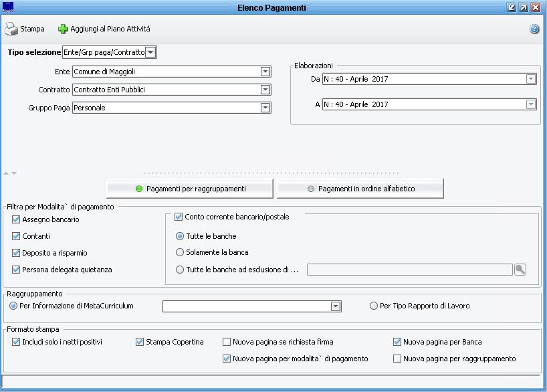
Task: Toggle Conto corrente bancario/postale checkbox
Action: pos(179,217)
